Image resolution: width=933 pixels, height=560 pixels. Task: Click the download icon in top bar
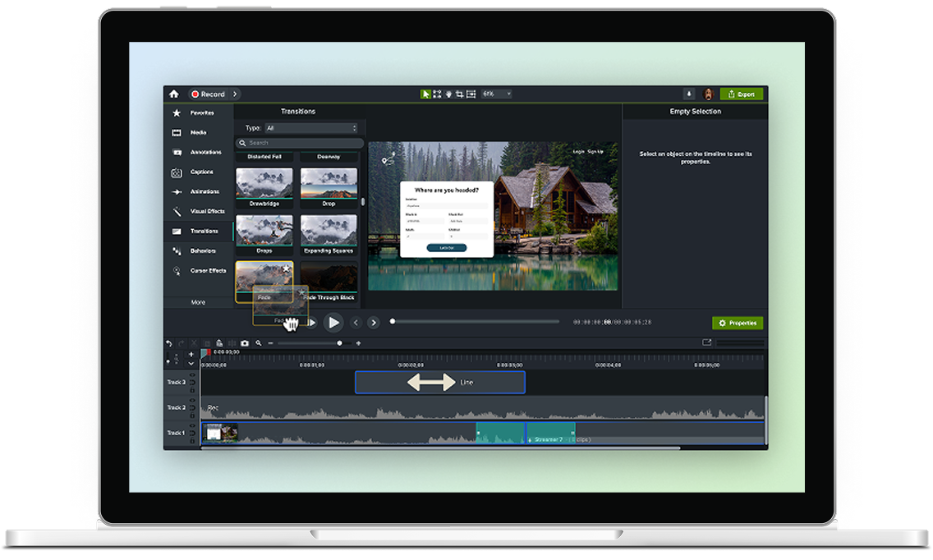[689, 94]
